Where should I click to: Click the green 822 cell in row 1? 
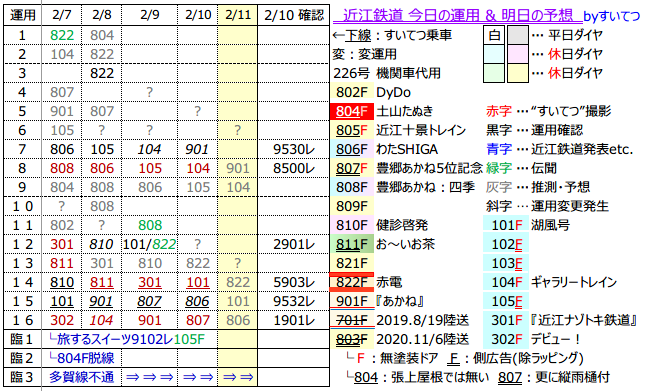coord(62,35)
